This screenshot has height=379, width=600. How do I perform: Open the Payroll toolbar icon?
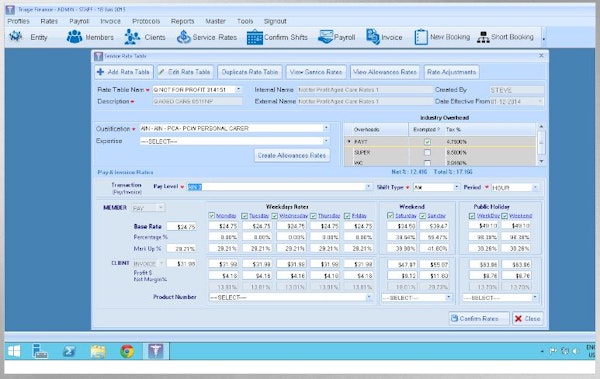pyautogui.click(x=325, y=37)
